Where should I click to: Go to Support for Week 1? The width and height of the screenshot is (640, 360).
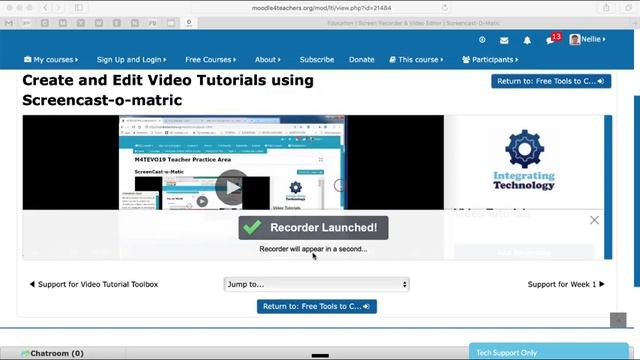(566, 284)
